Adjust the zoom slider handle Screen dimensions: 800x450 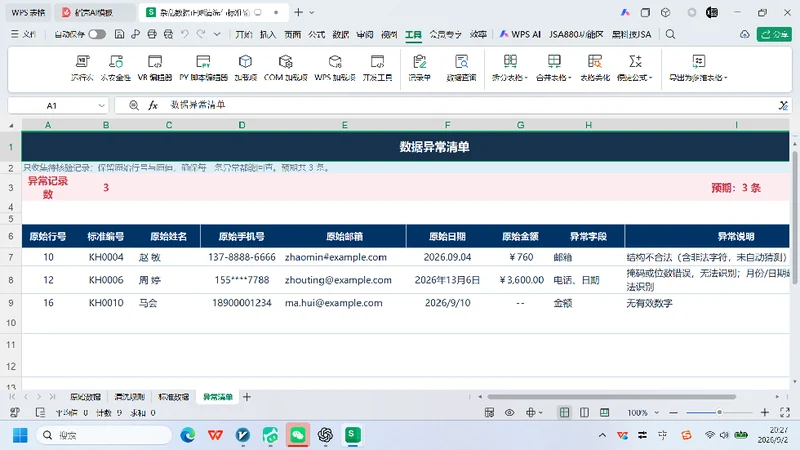719,412
